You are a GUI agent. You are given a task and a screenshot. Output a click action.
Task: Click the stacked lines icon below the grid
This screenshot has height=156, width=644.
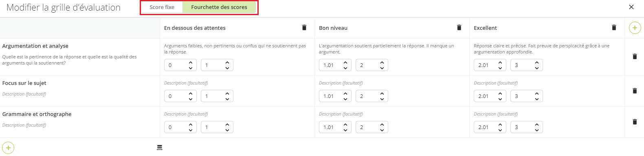coord(160,147)
